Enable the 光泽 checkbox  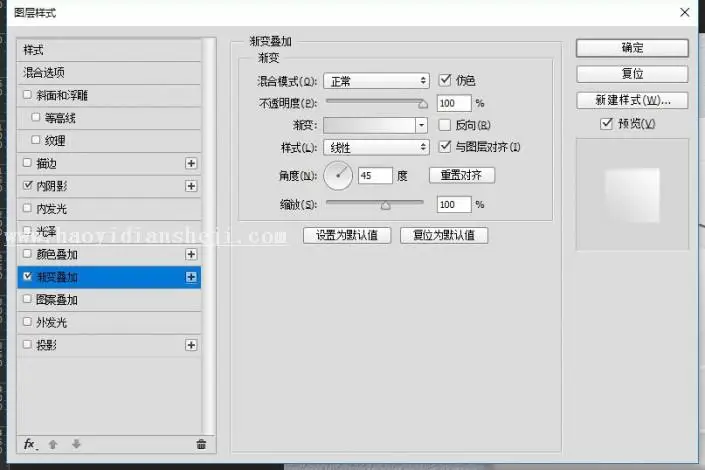(27, 230)
